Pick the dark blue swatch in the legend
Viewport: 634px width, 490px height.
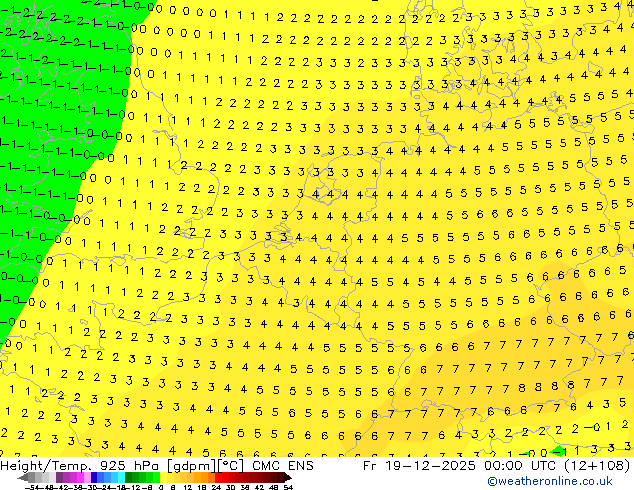94,478
